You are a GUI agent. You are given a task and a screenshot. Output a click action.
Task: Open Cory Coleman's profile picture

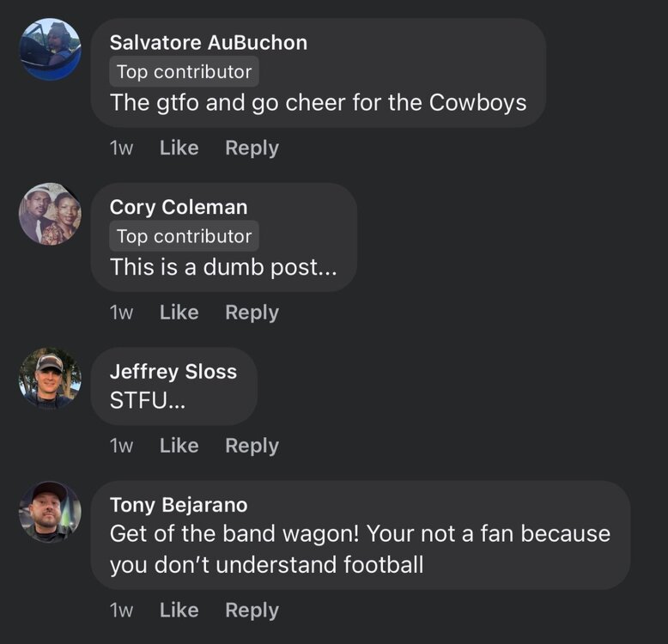(50, 214)
